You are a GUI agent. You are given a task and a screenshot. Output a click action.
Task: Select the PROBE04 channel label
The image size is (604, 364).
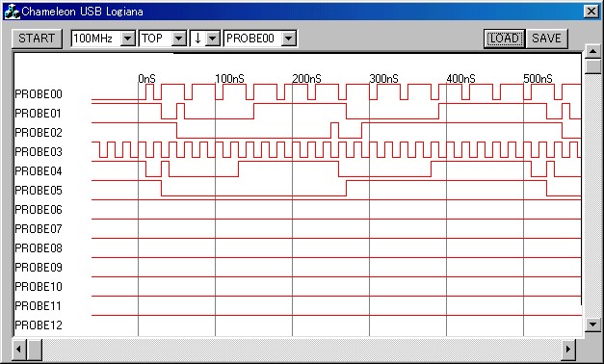tap(39, 171)
